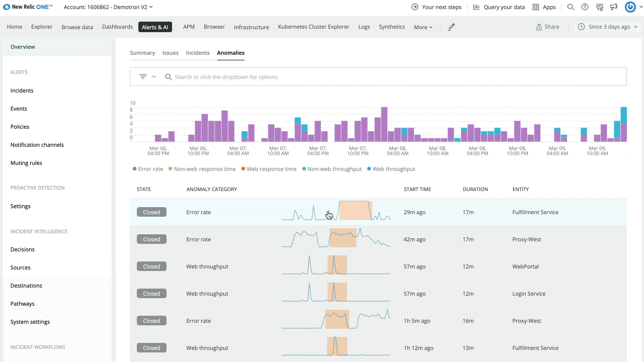This screenshot has width=644, height=362.
Task: Click the New Relic ONE logo
Action: tap(28, 7)
